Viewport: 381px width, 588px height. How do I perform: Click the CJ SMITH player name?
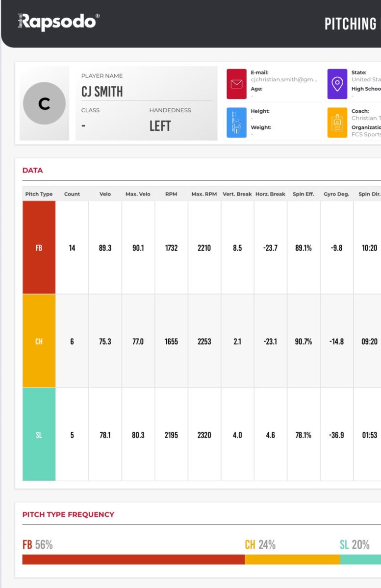click(x=102, y=91)
